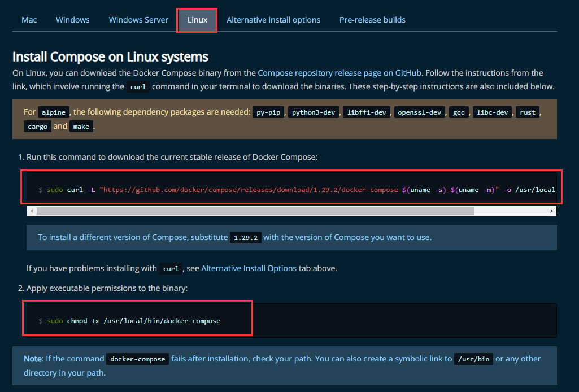Select the Linux tab
This screenshot has width=579, height=392.
click(x=197, y=20)
